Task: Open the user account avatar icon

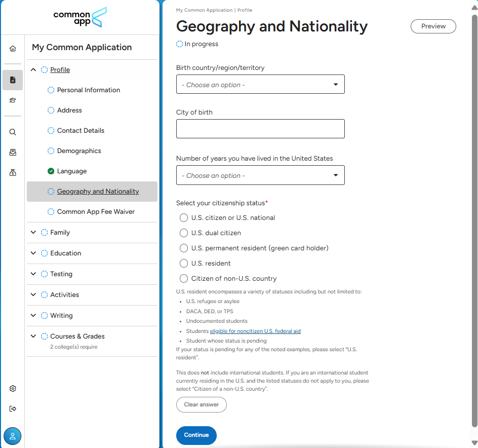Action: [13, 436]
